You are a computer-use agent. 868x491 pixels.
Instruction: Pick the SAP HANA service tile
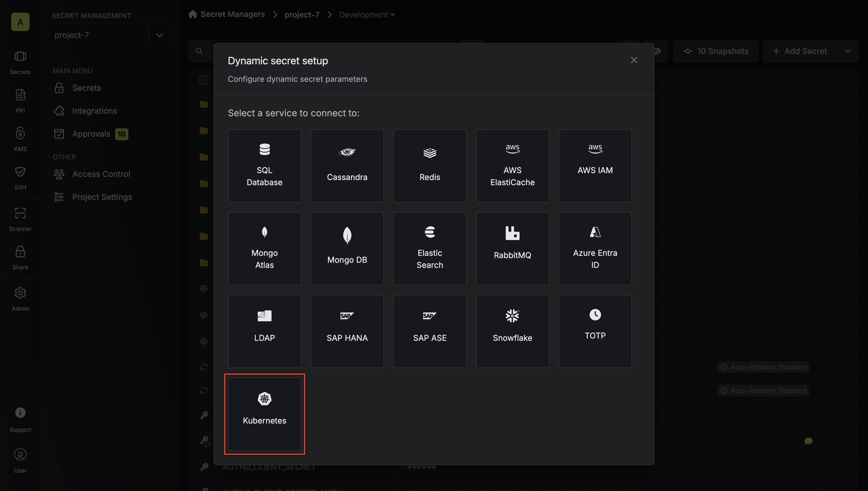coord(347,331)
